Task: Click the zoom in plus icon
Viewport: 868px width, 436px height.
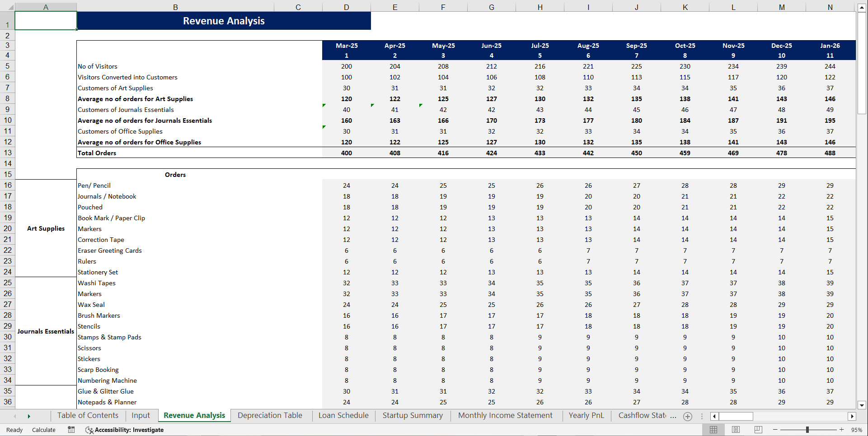Action: [842, 430]
